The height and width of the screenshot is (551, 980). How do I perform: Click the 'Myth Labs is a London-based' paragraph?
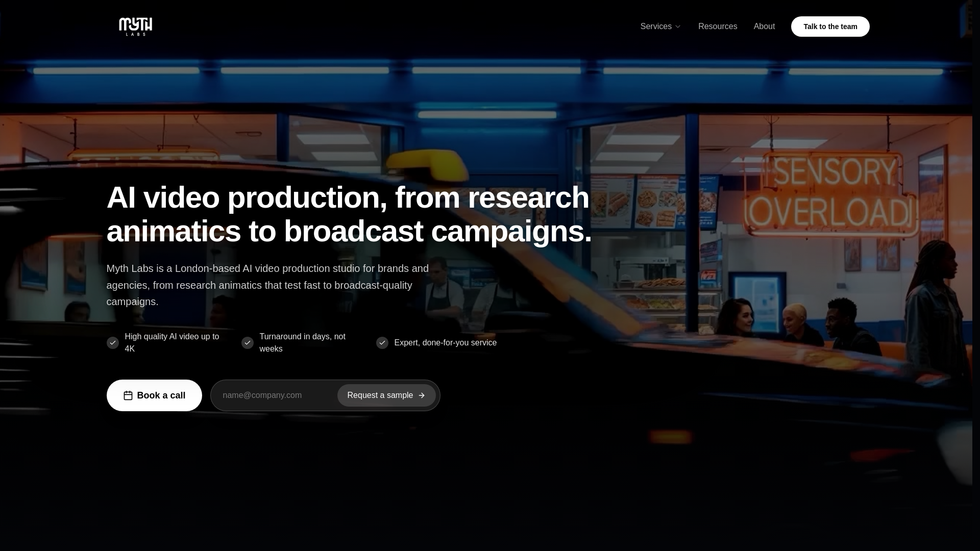(267, 285)
